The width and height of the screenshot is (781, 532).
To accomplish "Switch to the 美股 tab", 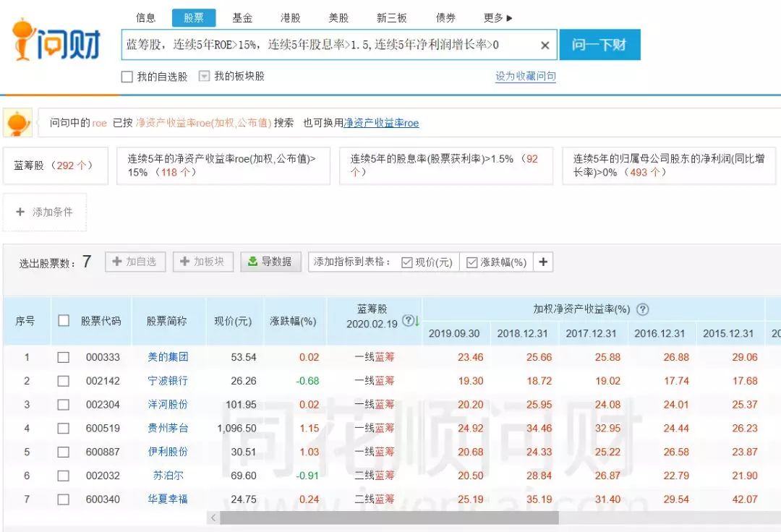I will 340,17.
